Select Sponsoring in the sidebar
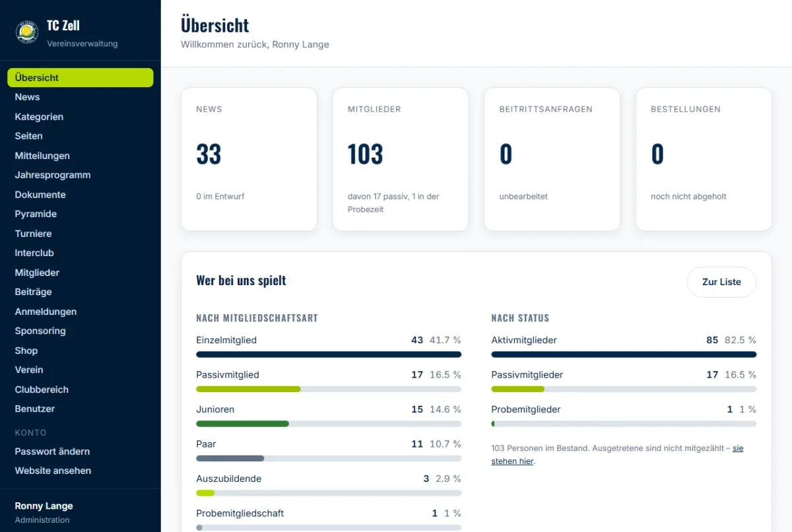The image size is (792, 532). tap(80, 331)
